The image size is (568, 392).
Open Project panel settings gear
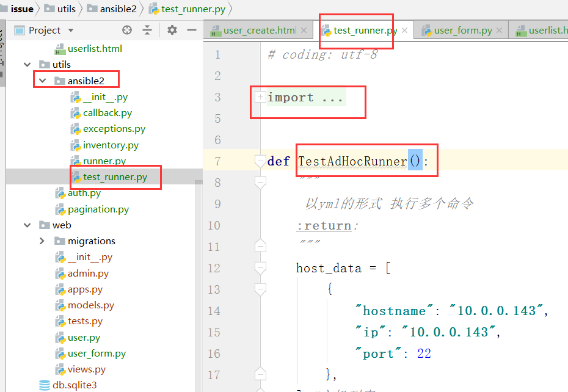click(172, 30)
